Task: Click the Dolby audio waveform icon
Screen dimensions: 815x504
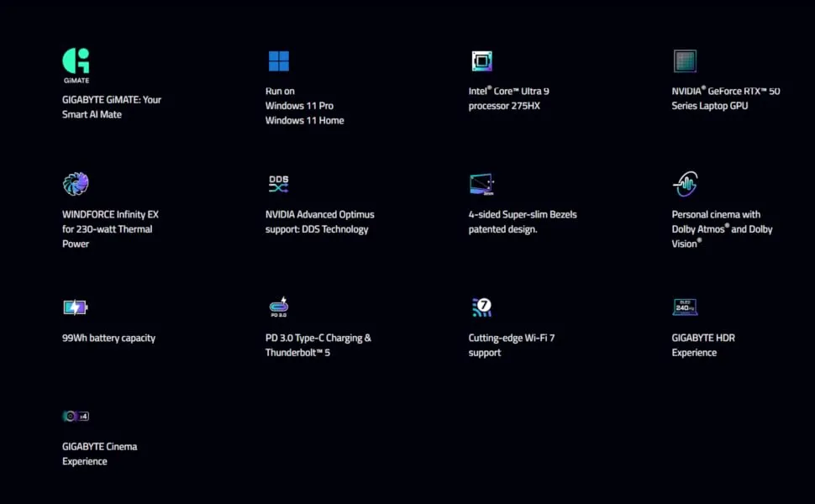Action: (685, 184)
